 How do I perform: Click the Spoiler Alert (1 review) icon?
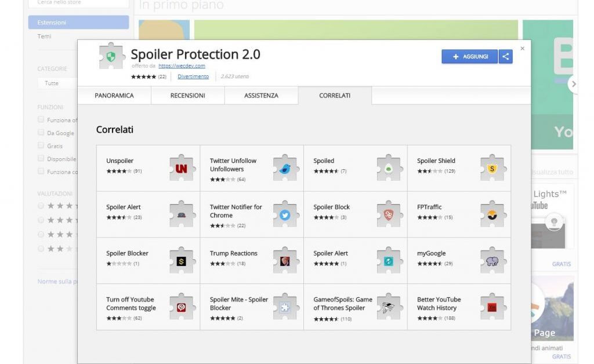[389, 261]
